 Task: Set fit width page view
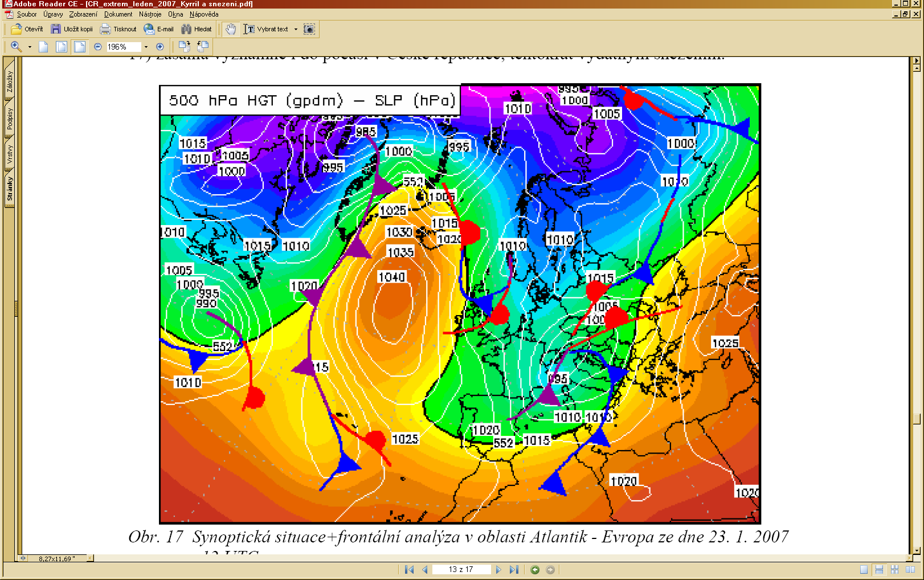[80, 47]
